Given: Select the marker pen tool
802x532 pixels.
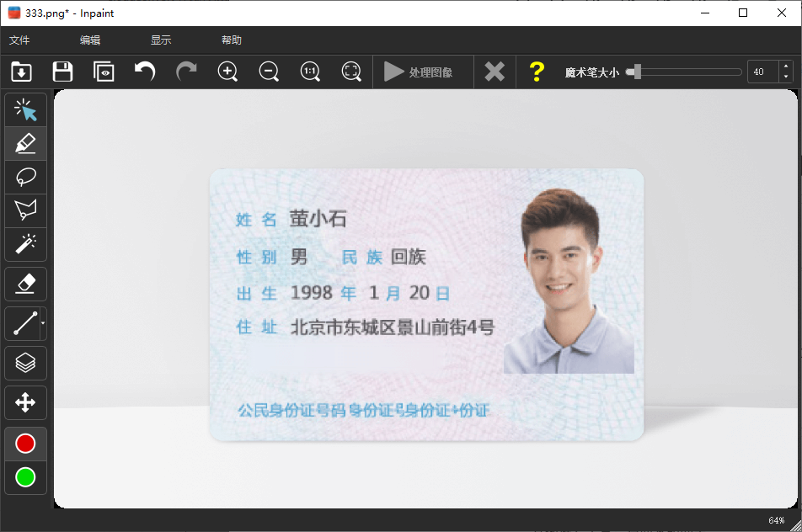Looking at the screenshot, I should tap(25, 144).
